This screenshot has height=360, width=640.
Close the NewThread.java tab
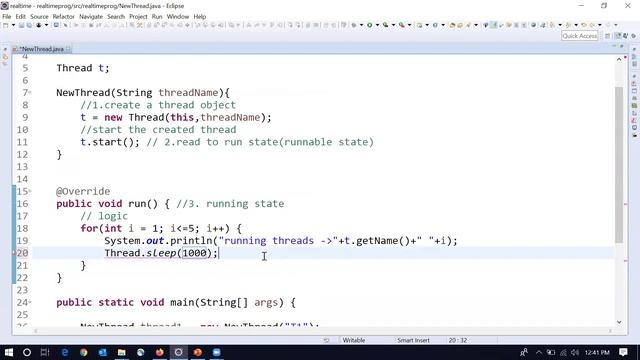[68, 49]
